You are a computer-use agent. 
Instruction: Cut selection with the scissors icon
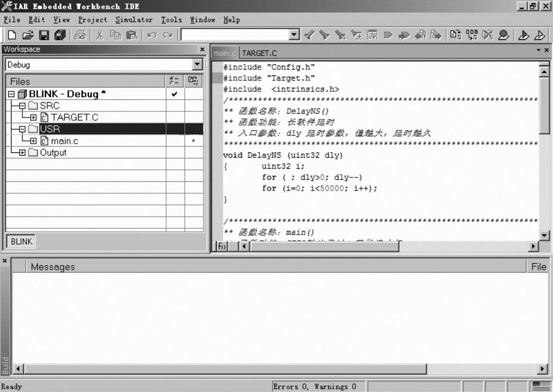pos(100,35)
